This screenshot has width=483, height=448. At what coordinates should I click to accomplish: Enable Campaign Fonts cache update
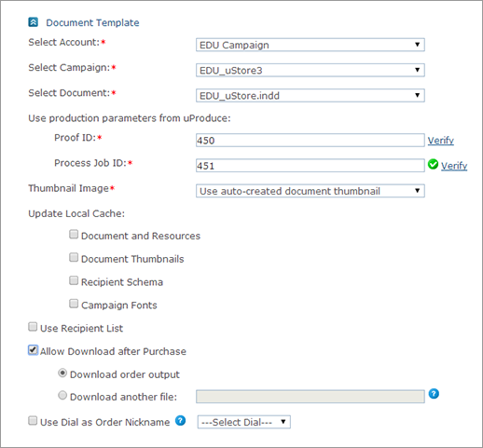coord(74,304)
